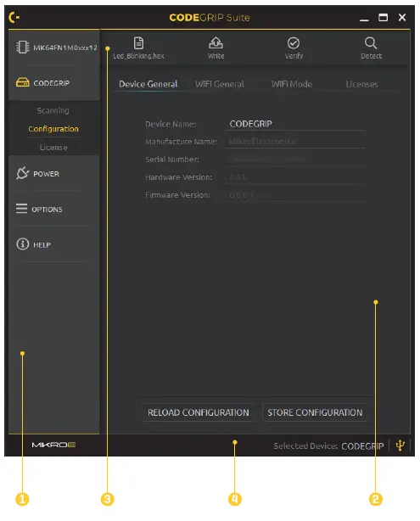
Task: Maximize the CODEGRIP Suite window
Action: click(384, 17)
